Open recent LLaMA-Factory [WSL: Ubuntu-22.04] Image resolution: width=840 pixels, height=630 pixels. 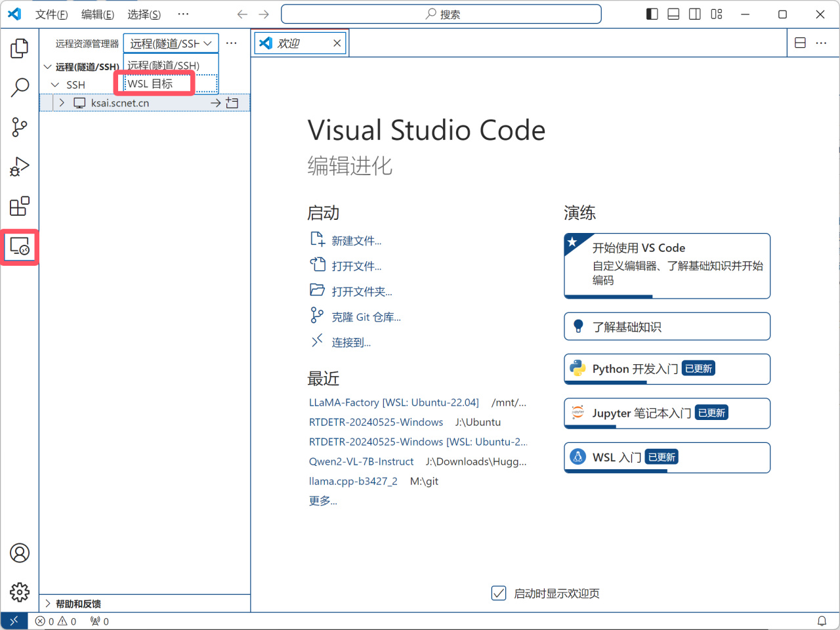(394, 402)
